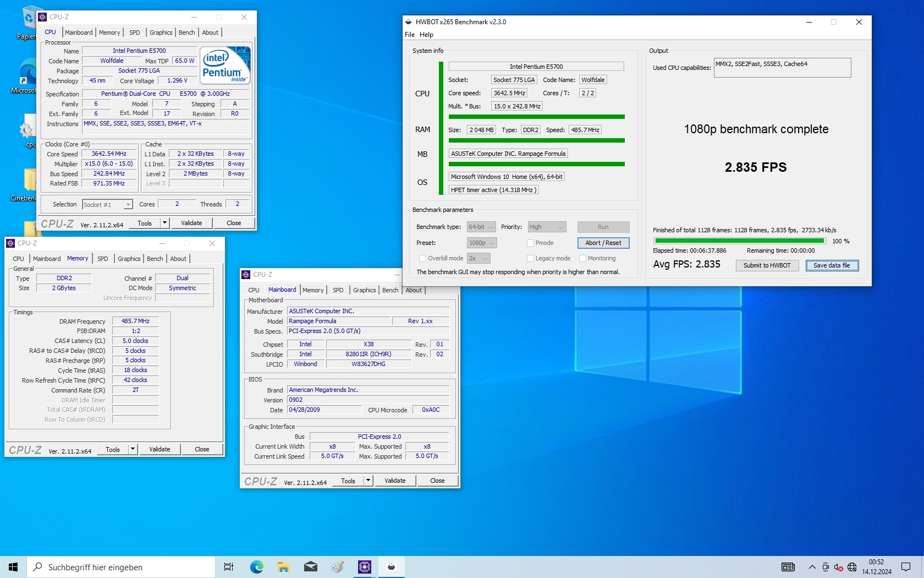The width and height of the screenshot is (924, 578).
Task: Open the Preset 1080p dropdown
Action: tap(482, 243)
